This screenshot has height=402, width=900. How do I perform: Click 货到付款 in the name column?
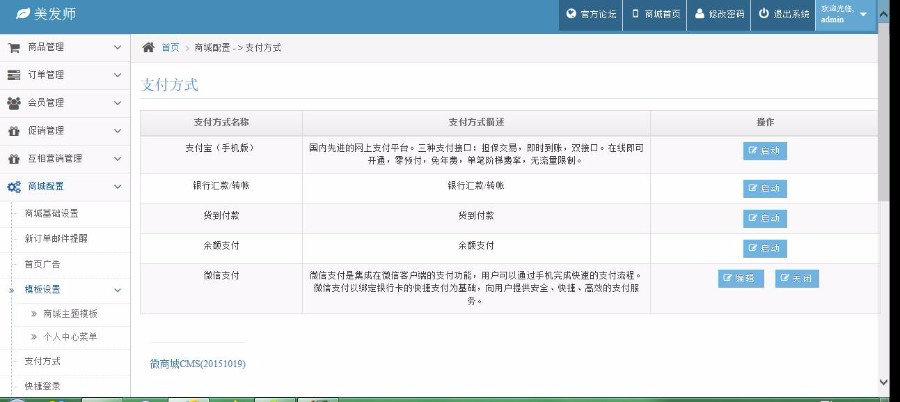(x=221, y=215)
